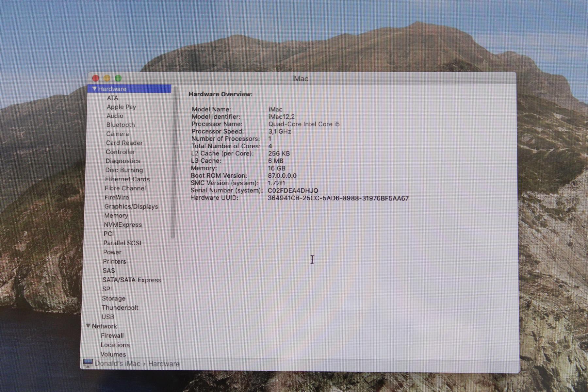588x392 pixels.
Task: View FireWire device details
Action: 117,197
